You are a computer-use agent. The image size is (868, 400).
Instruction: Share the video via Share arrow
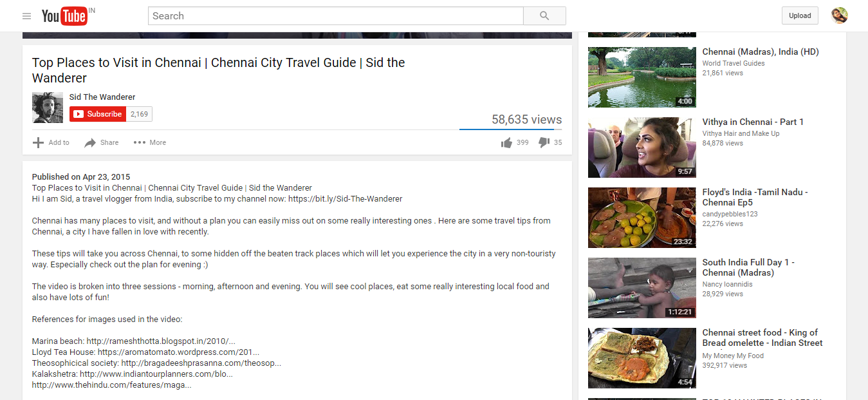[x=90, y=142]
